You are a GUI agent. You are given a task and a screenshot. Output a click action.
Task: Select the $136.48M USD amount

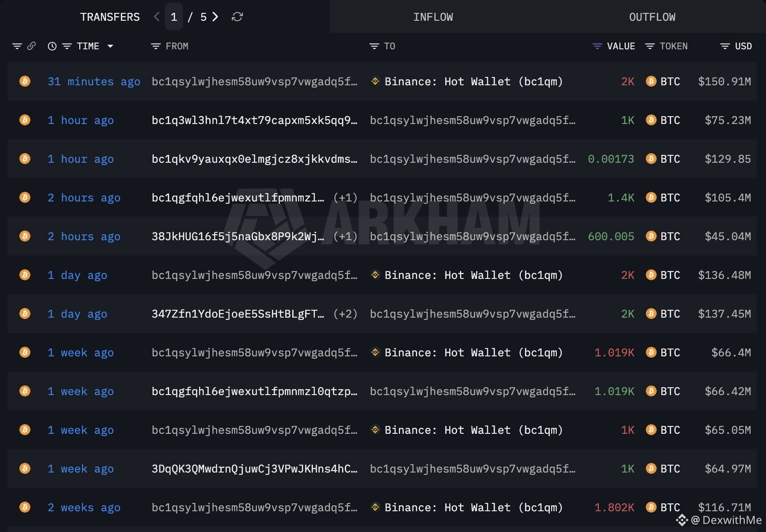725,275
